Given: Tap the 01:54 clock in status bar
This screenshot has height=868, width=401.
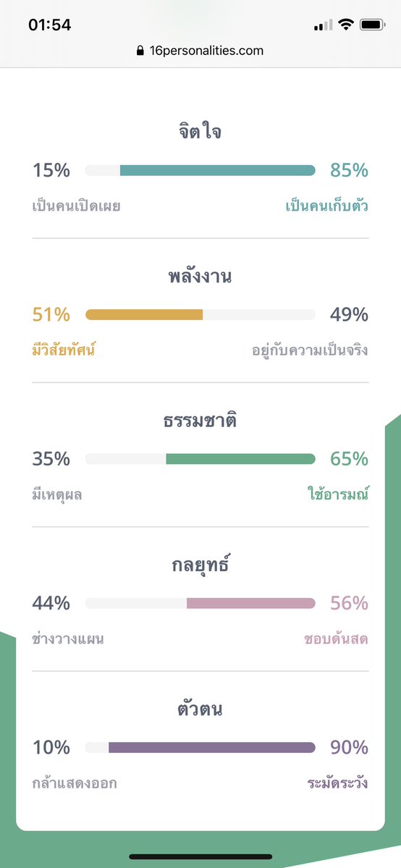Looking at the screenshot, I should [49, 25].
